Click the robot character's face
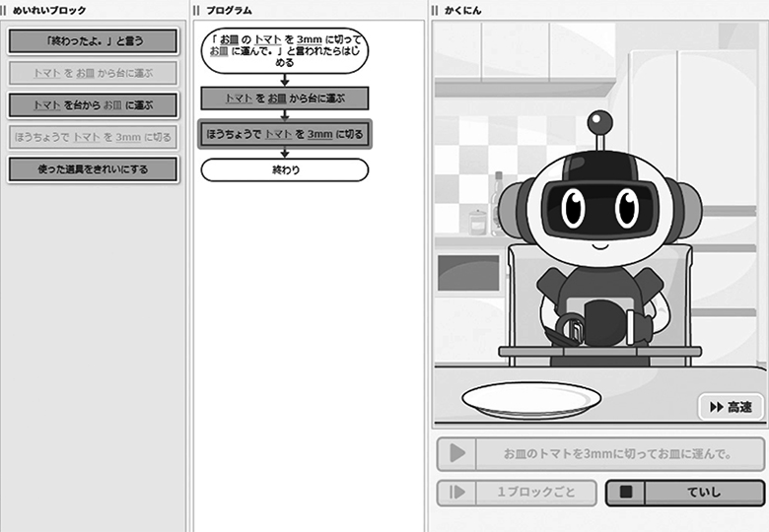The image size is (769, 532). click(598, 208)
